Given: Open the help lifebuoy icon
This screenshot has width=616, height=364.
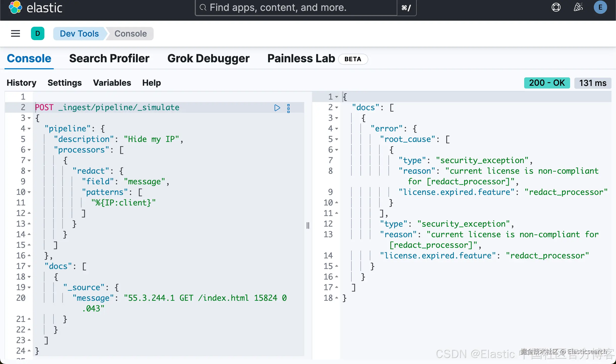Looking at the screenshot, I should tap(556, 7).
